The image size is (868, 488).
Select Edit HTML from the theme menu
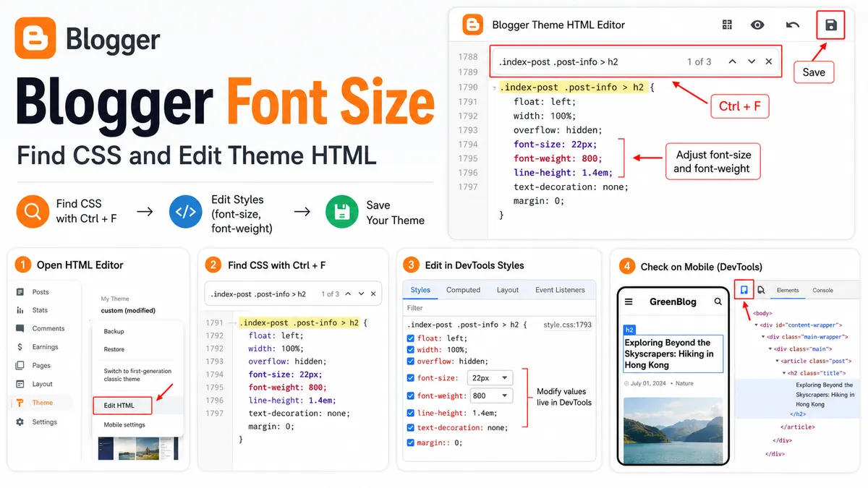[x=123, y=406]
